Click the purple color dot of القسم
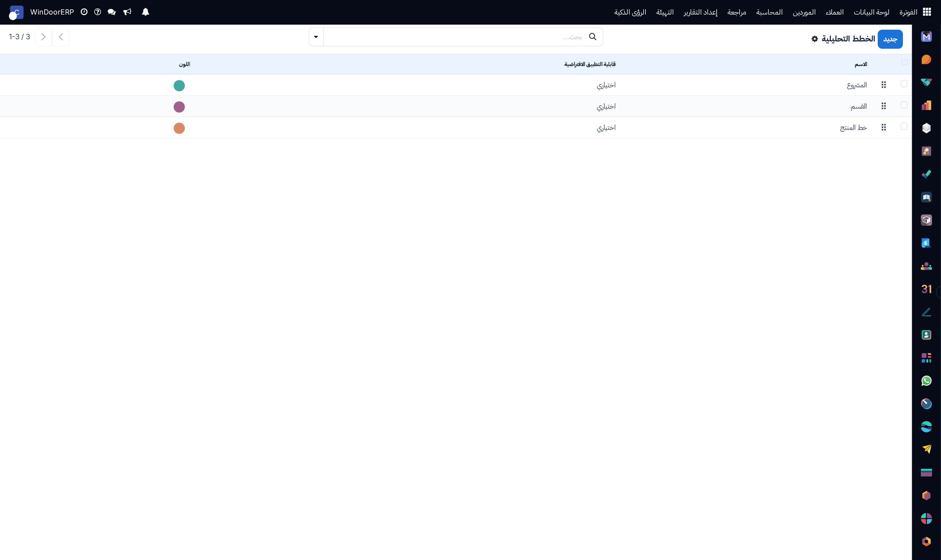The height and width of the screenshot is (560, 941). coord(179,107)
